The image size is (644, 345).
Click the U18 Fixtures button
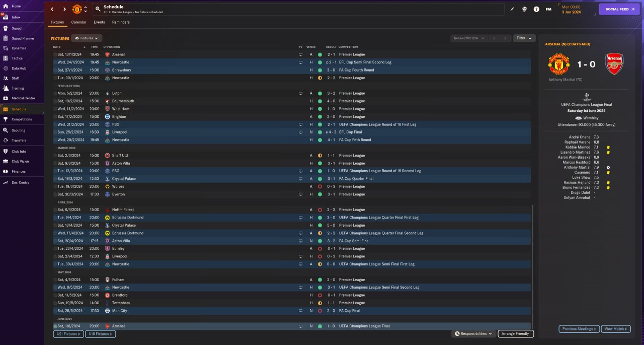point(101,334)
